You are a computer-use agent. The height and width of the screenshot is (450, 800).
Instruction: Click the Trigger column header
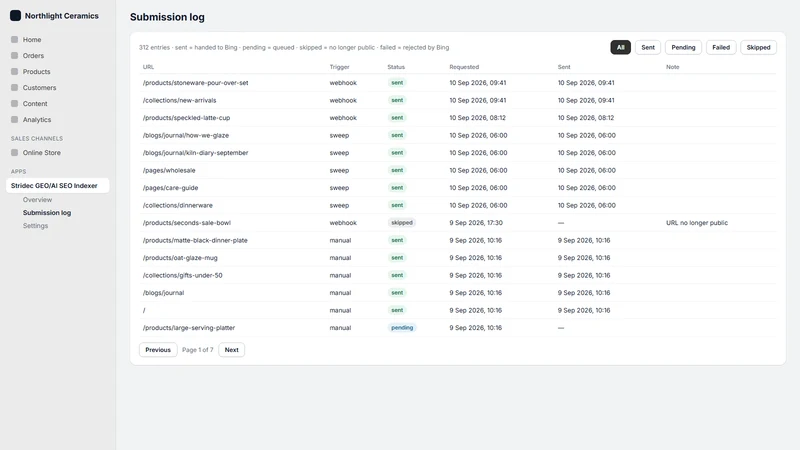(339, 67)
